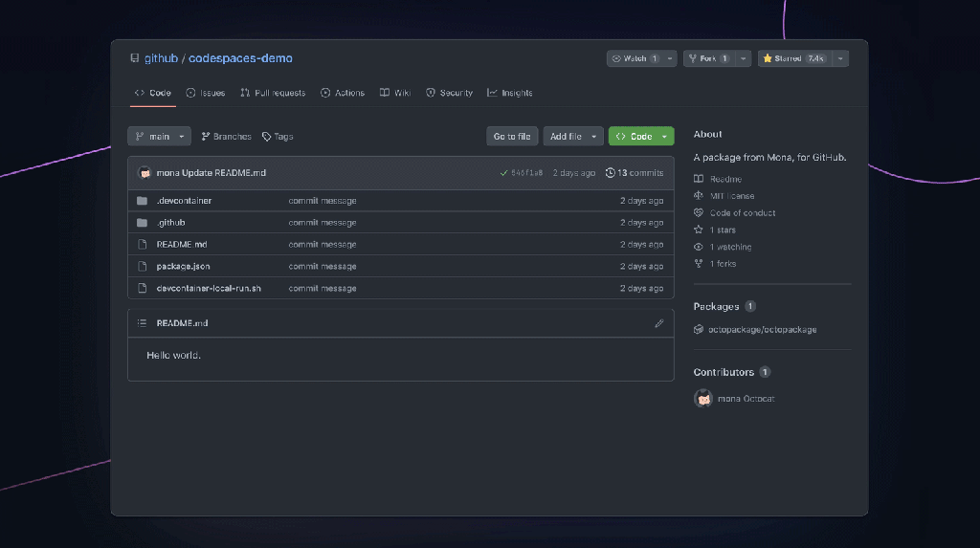
Task: Open the codespaces-demo repository link
Action: coord(240,58)
